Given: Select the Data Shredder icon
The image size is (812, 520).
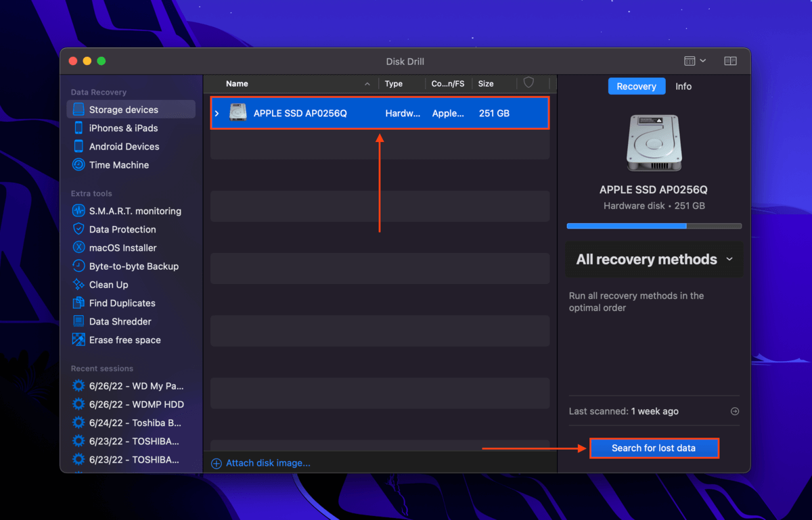Looking at the screenshot, I should 78,321.
